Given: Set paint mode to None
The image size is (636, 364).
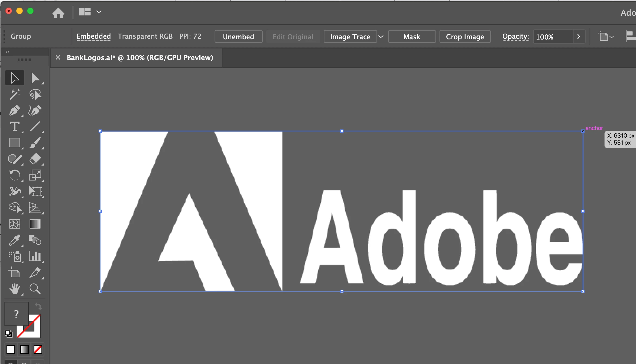Looking at the screenshot, I should coord(38,350).
